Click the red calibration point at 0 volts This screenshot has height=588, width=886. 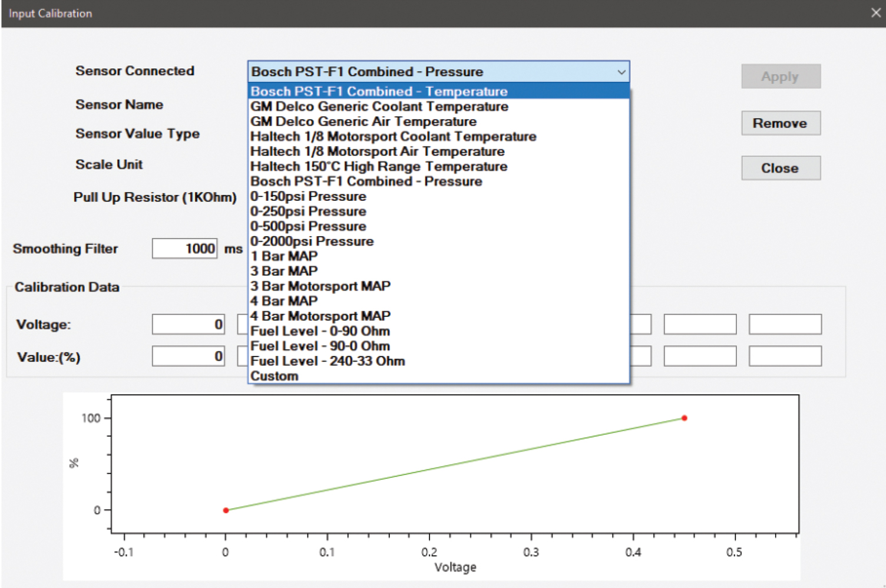[226, 510]
